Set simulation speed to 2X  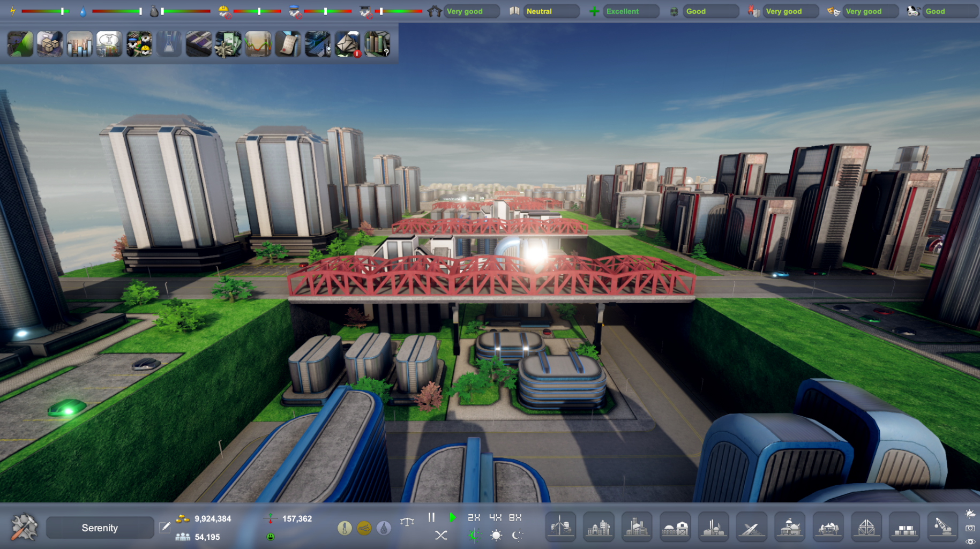pos(474,517)
